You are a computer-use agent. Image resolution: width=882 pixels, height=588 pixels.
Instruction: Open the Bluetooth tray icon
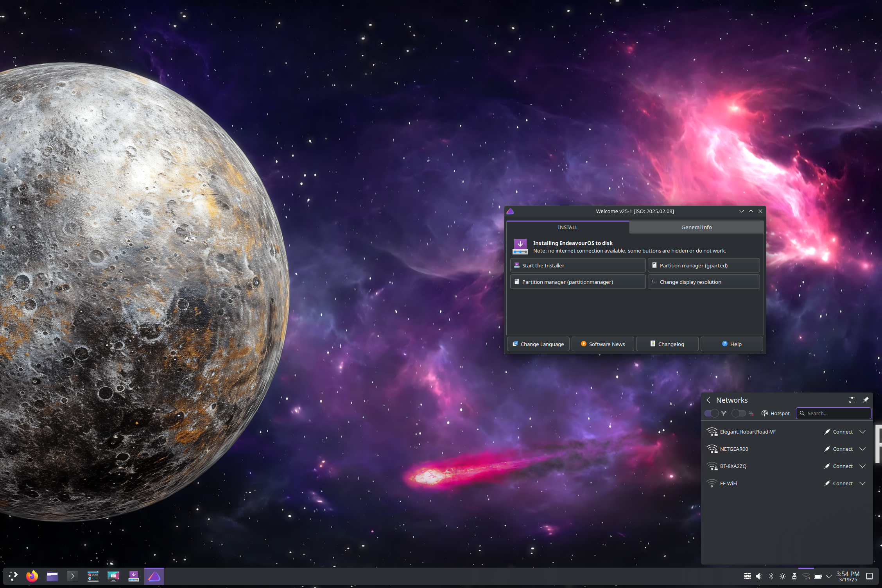[x=771, y=576]
